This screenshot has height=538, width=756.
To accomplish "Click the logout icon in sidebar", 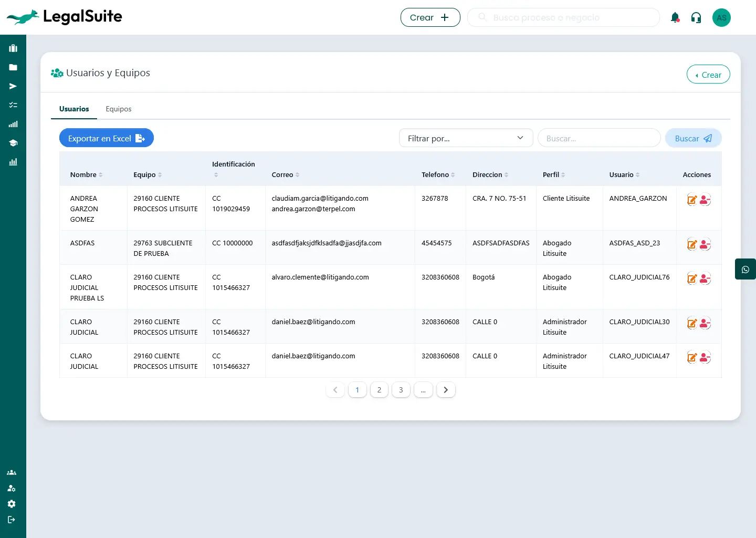I will [x=12, y=520].
